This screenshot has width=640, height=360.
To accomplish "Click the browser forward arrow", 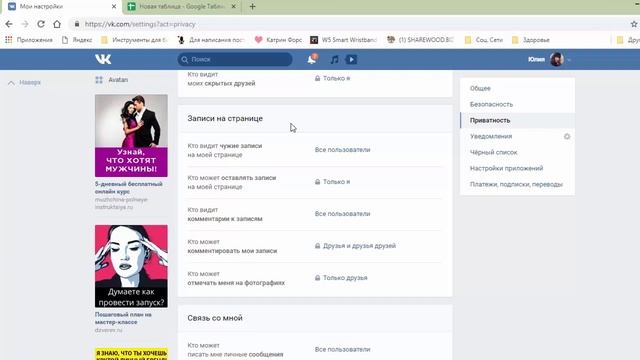I will click(25, 24).
